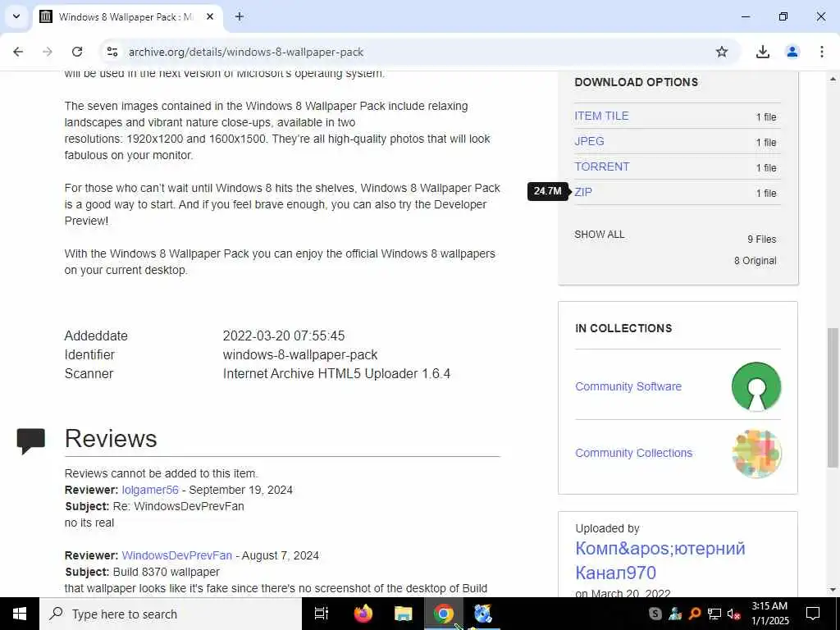Click the '1 file' count beside ZIP
Screen dimensions: 840x630
[x=766, y=193]
